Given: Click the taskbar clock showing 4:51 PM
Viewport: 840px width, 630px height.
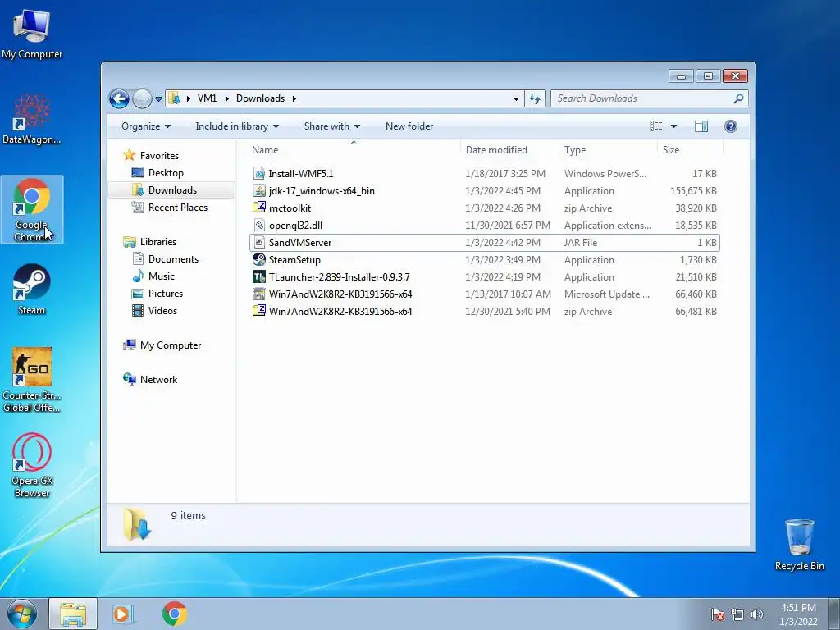Looking at the screenshot, I should click(x=798, y=614).
